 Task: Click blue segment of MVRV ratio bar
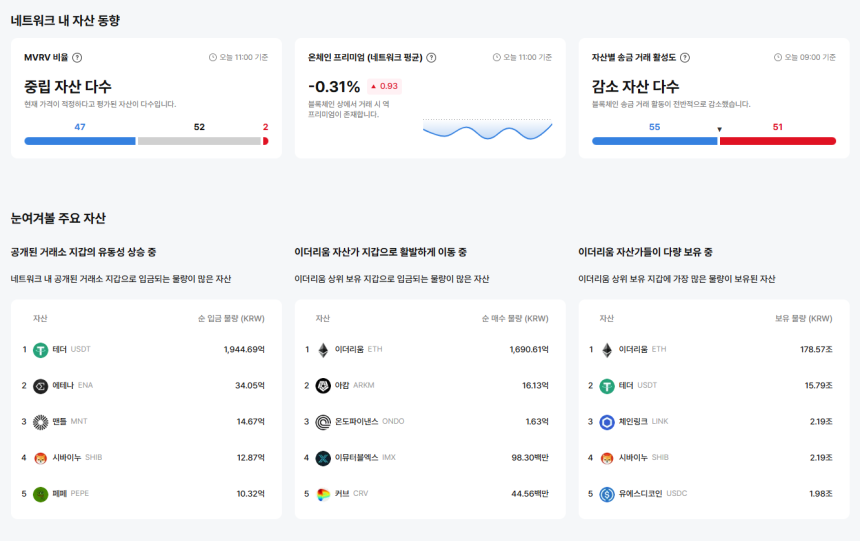pyautogui.click(x=80, y=141)
